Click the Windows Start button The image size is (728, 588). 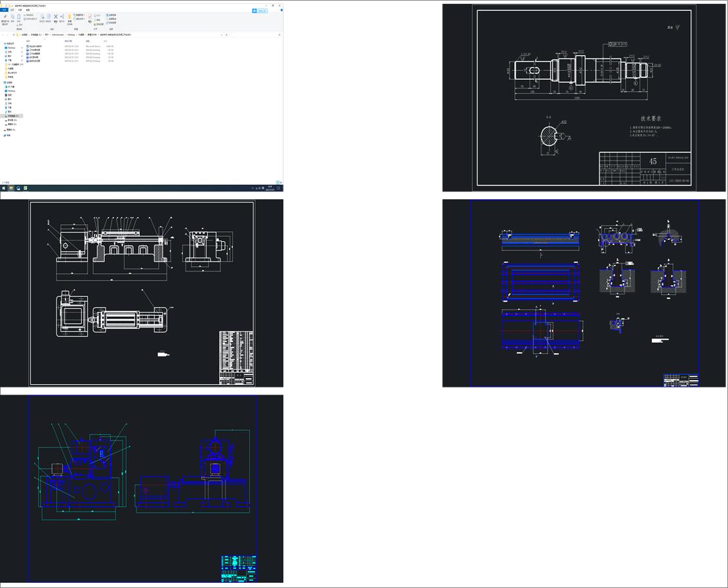(4, 188)
